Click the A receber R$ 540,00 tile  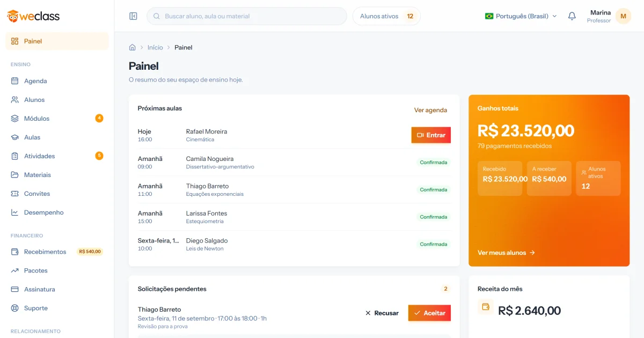(x=549, y=178)
